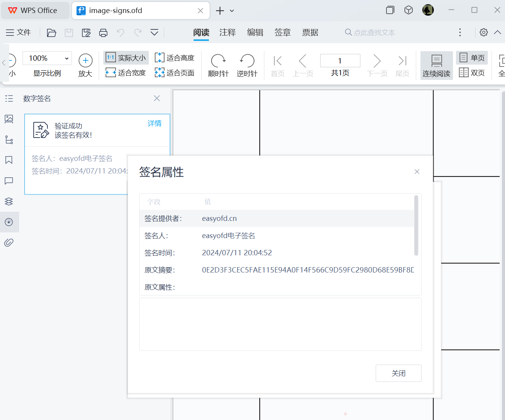
Task: Open the settings gear icon
Action: (x=484, y=32)
